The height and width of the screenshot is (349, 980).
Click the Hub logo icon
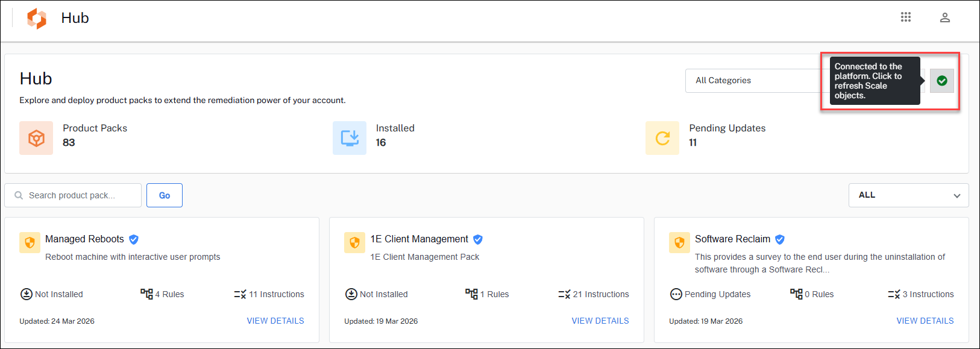[37, 18]
